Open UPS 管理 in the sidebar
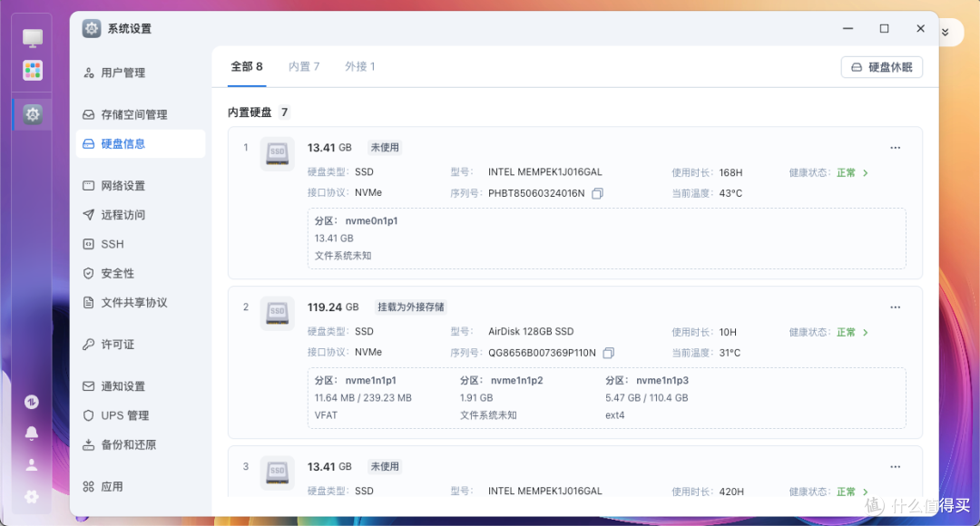 (140, 415)
